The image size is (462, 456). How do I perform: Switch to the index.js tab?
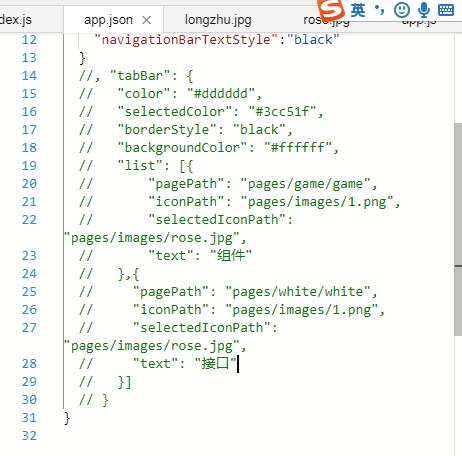(16, 20)
